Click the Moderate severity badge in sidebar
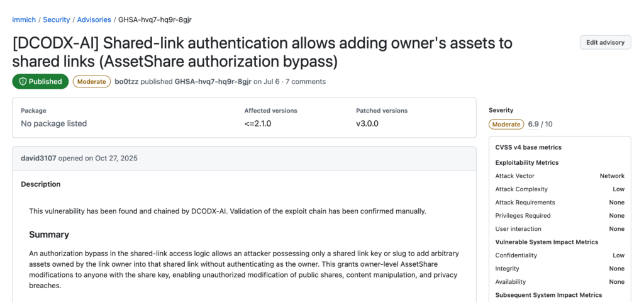Viewport: 644px width, 302px height. point(506,124)
